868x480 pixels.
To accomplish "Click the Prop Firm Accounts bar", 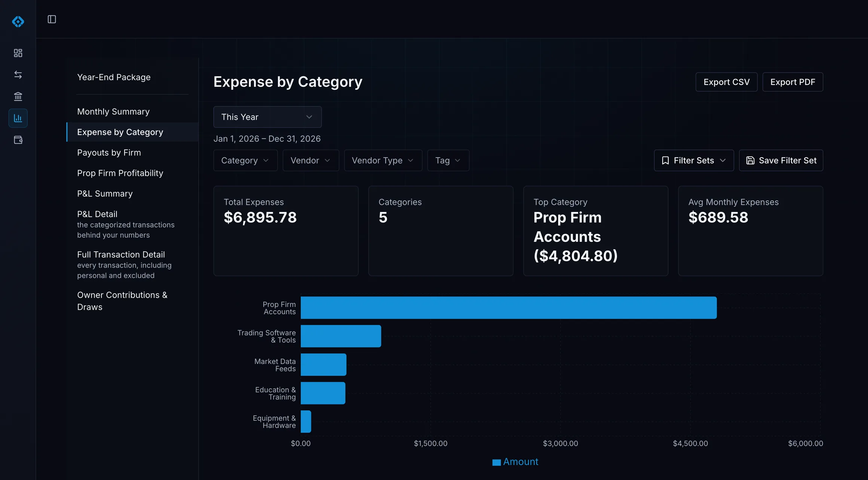I will [x=508, y=308].
